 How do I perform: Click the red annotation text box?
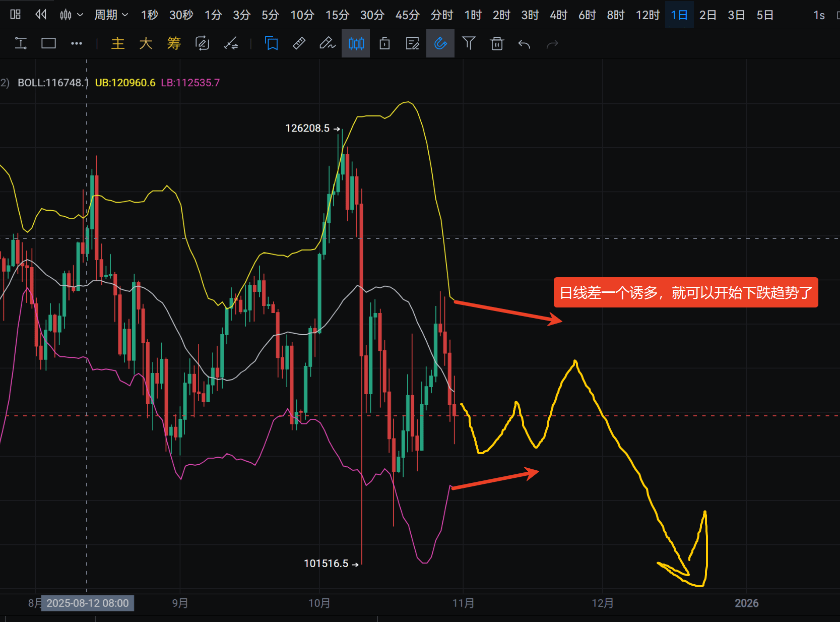685,292
